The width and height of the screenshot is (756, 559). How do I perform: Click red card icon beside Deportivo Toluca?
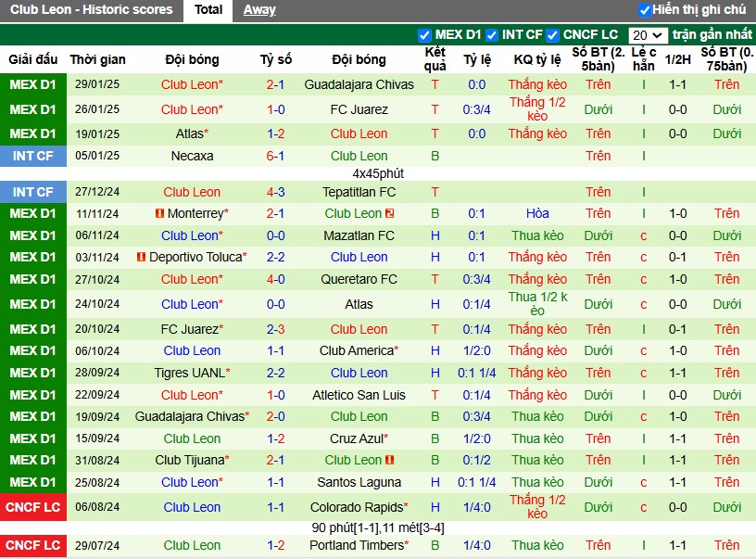[141, 257]
